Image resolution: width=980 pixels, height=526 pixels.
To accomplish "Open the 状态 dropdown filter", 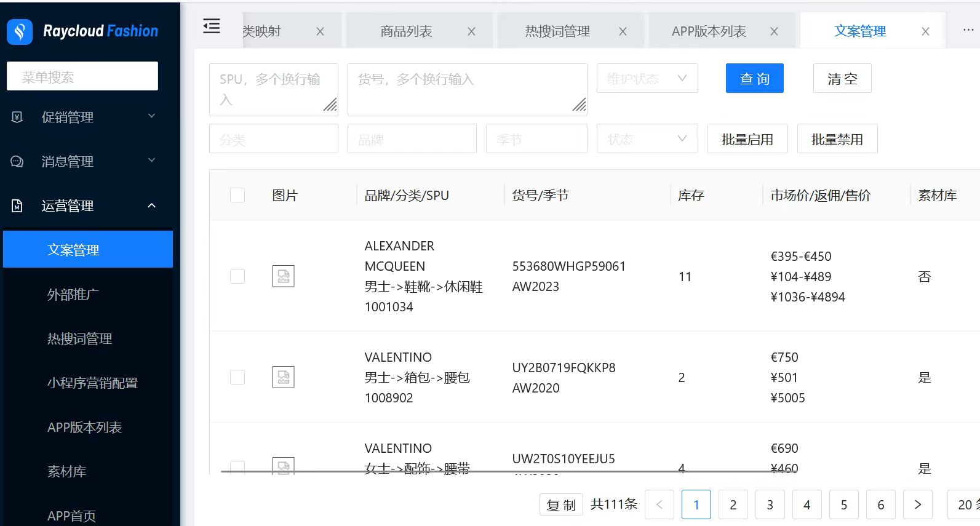I will (x=647, y=138).
